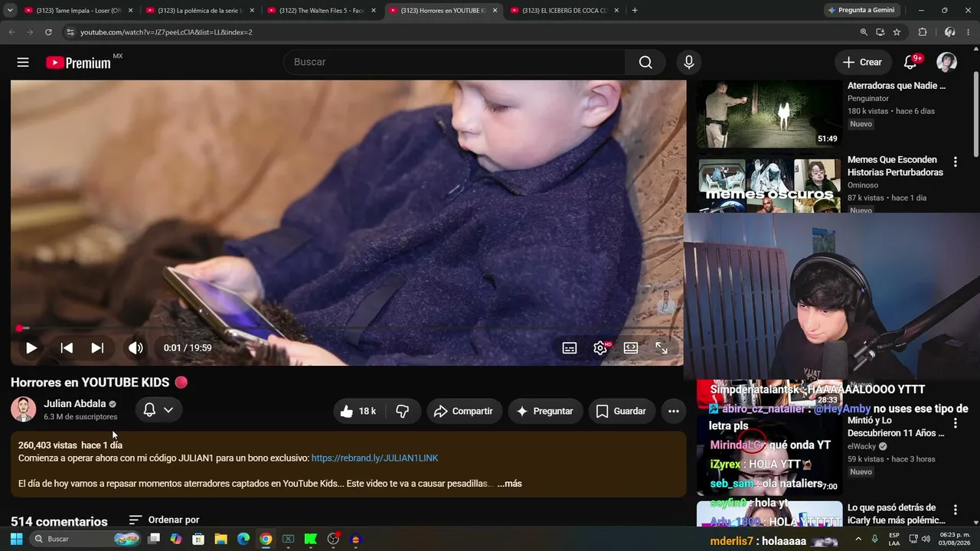This screenshot has width=980, height=551.
Task: Open options for iCarly video
Action: coord(955,510)
